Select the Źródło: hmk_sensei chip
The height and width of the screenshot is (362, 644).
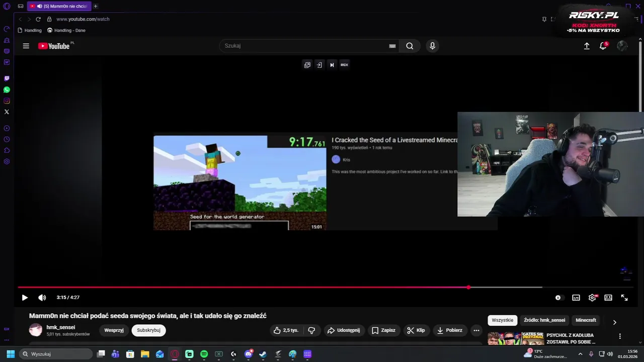[x=544, y=320]
